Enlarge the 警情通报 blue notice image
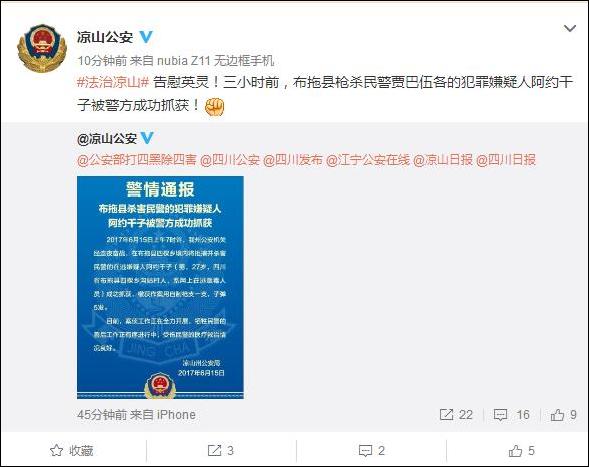 pos(160,287)
